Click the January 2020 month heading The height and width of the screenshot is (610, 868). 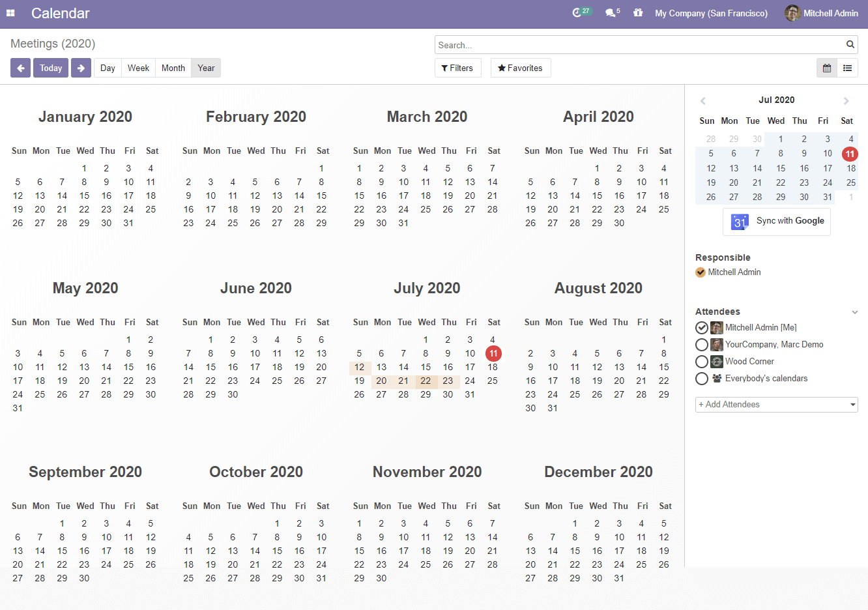tap(85, 117)
